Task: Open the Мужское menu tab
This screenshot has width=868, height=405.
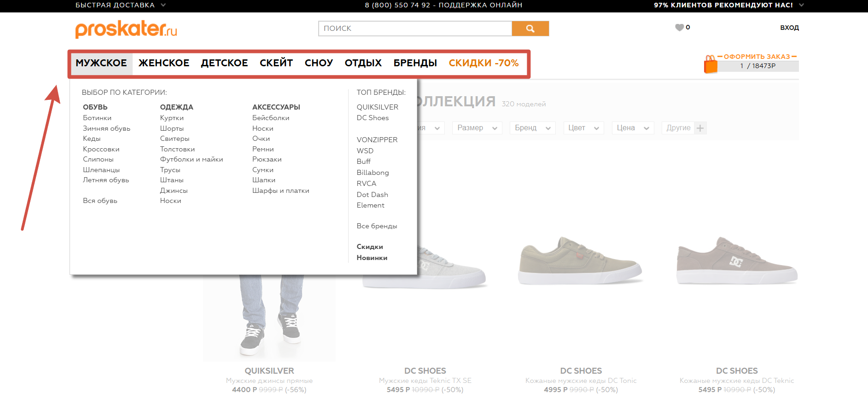Action: point(101,63)
